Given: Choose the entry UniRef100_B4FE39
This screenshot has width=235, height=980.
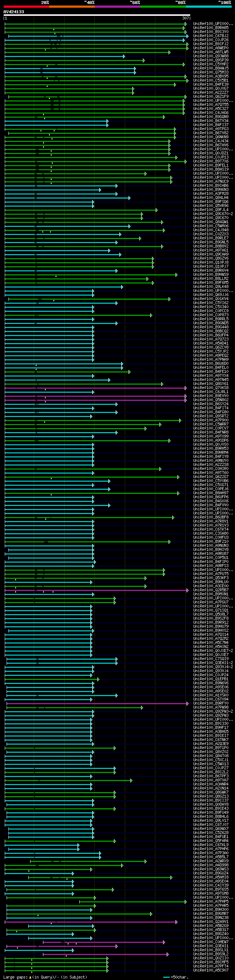Looking at the screenshot, I should 211,85.
